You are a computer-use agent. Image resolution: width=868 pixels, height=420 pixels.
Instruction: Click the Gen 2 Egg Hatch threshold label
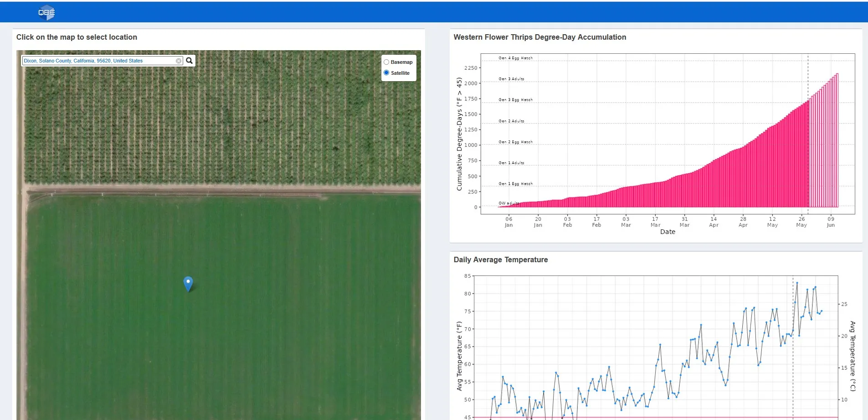point(515,142)
